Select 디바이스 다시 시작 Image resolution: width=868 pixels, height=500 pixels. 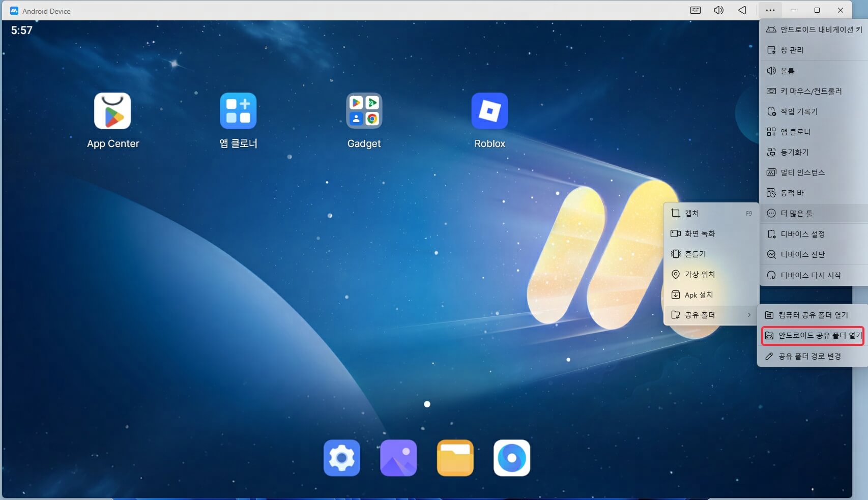814,275
